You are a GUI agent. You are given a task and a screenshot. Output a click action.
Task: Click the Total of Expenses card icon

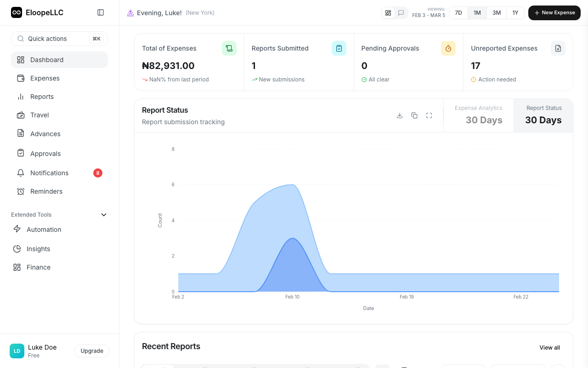[x=229, y=48]
